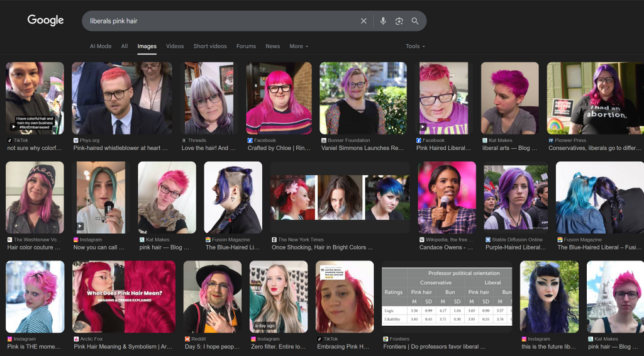Click the Wikipedia source icon
The height and width of the screenshot is (356, 644).
(421, 240)
